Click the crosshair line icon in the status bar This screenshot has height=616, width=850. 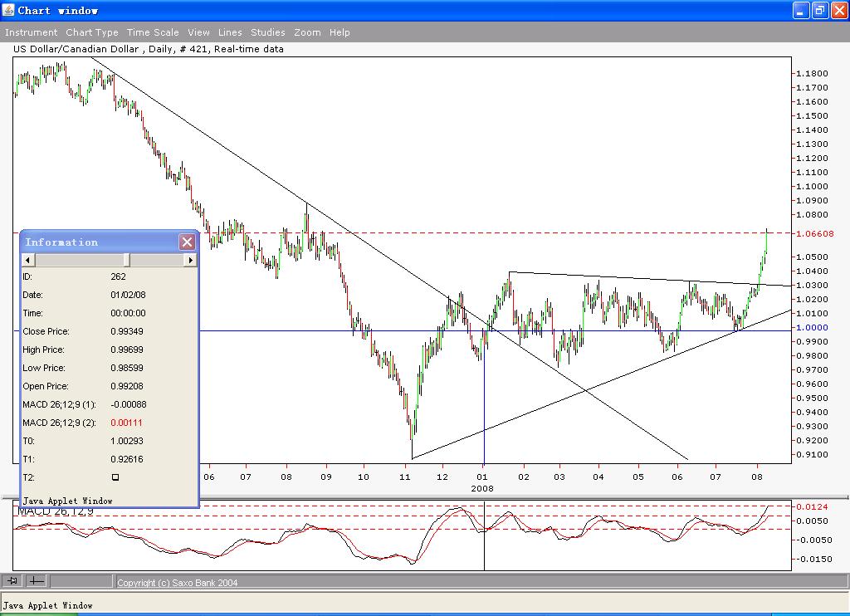37,581
